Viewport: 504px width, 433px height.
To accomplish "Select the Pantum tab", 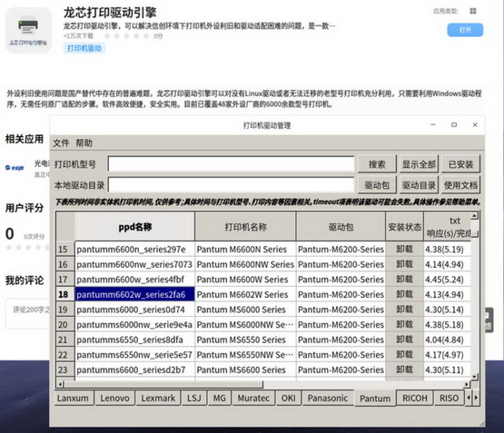I will tap(375, 399).
